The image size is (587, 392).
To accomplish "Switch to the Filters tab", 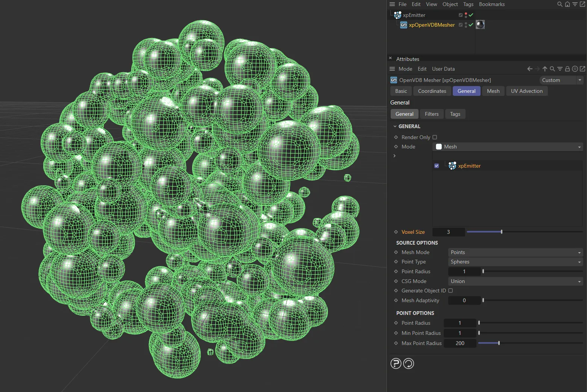I will tap(431, 114).
